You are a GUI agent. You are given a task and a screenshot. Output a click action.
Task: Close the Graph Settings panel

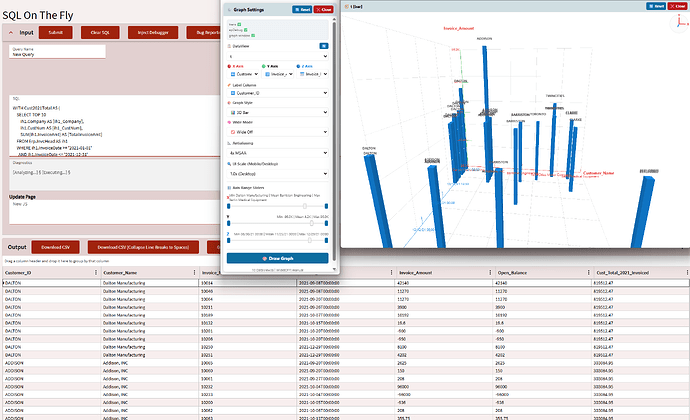(x=323, y=9)
